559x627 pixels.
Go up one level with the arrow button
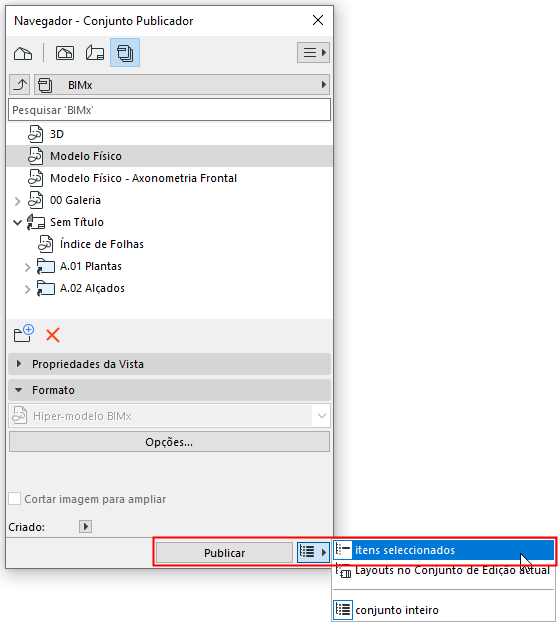(20, 85)
